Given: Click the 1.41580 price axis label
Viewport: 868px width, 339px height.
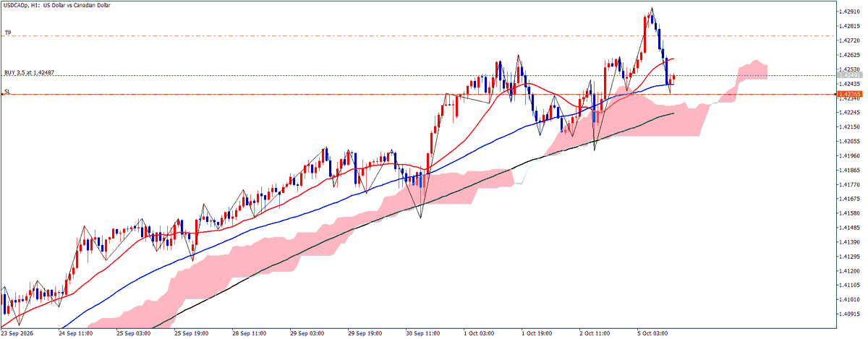Looking at the screenshot, I should pos(850,213).
